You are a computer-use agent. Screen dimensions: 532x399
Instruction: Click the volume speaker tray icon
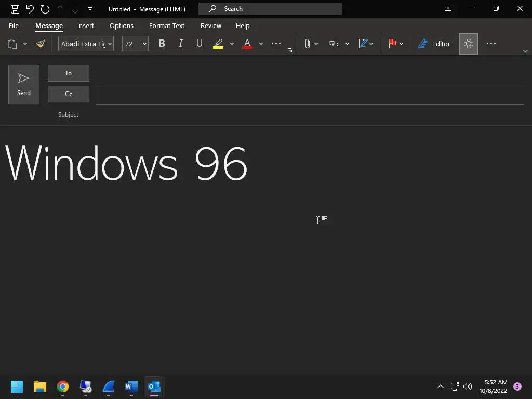tap(468, 387)
